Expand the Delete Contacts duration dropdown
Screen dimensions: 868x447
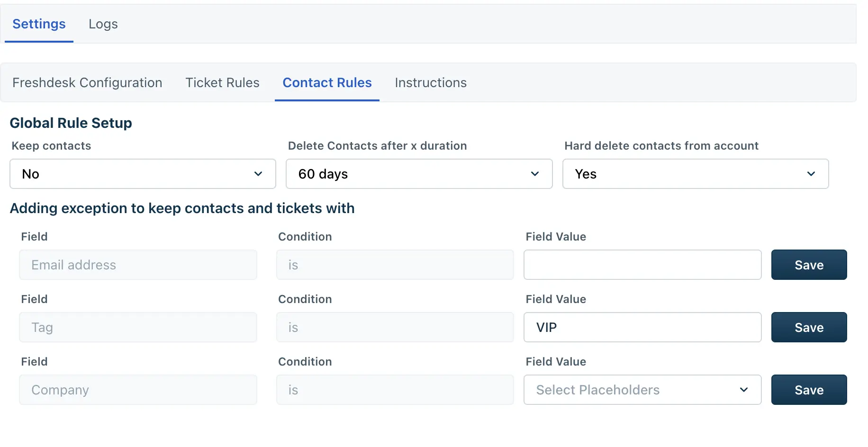(419, 174)
